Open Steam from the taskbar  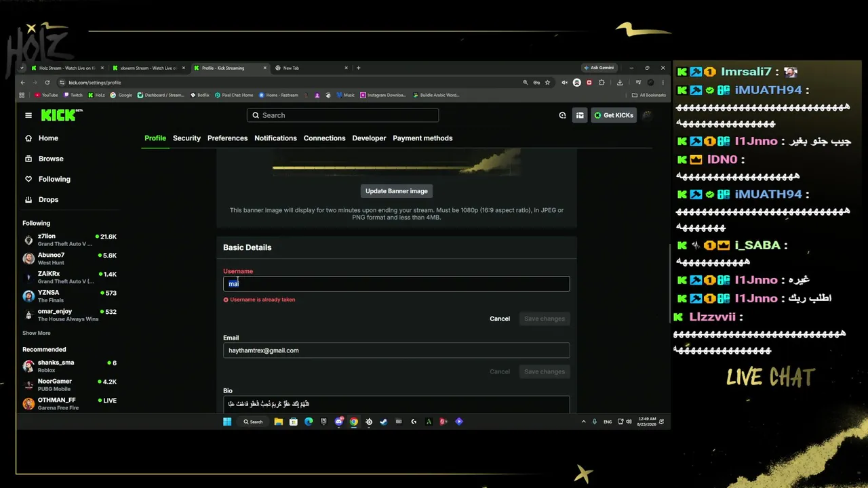[384, 422]
